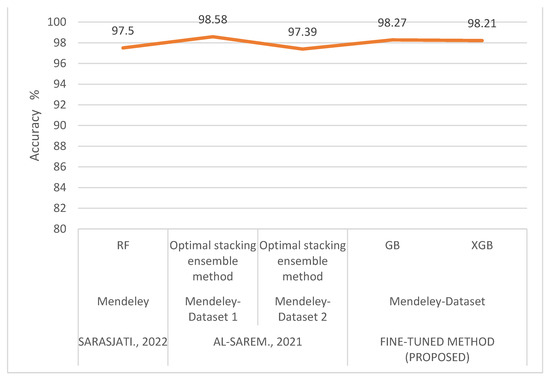The height and width of the screenshot is (379, 550).
Task: Click the Accuracy % axis title
Action: pos(34,125)
